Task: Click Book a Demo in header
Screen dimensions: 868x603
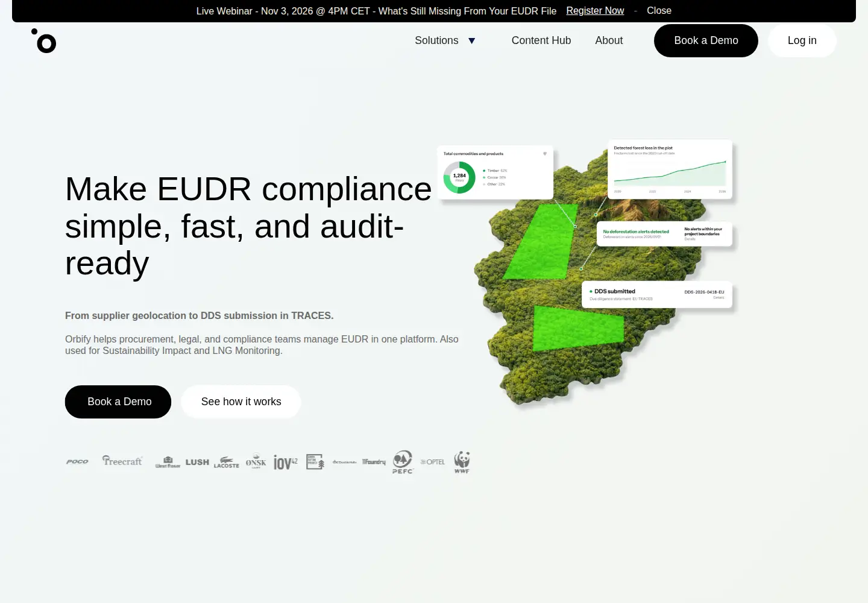Action: pyautogui.click(x=706, y=40)
